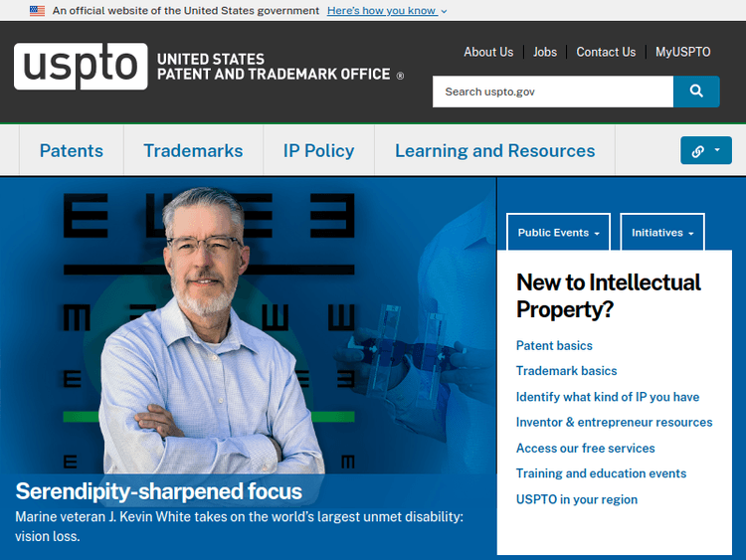The image size is (746, 560).
Task: Go to the About Us page
Action: (x=488, y=52)
